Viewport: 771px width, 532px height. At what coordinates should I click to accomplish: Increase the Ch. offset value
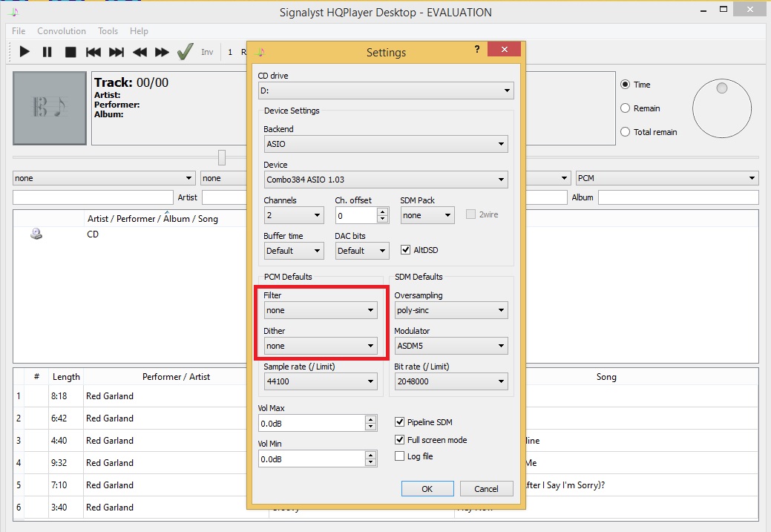coord(382,211)
